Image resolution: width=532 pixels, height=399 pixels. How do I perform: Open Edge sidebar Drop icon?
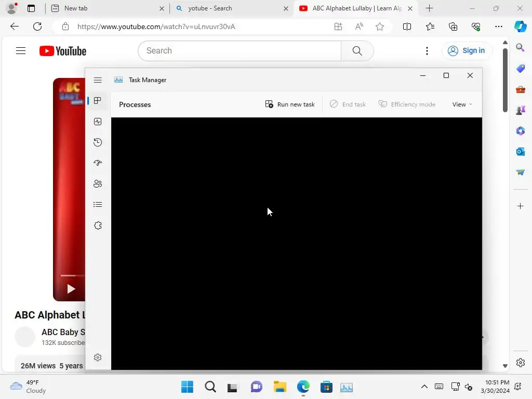click(x=520, y=172)
